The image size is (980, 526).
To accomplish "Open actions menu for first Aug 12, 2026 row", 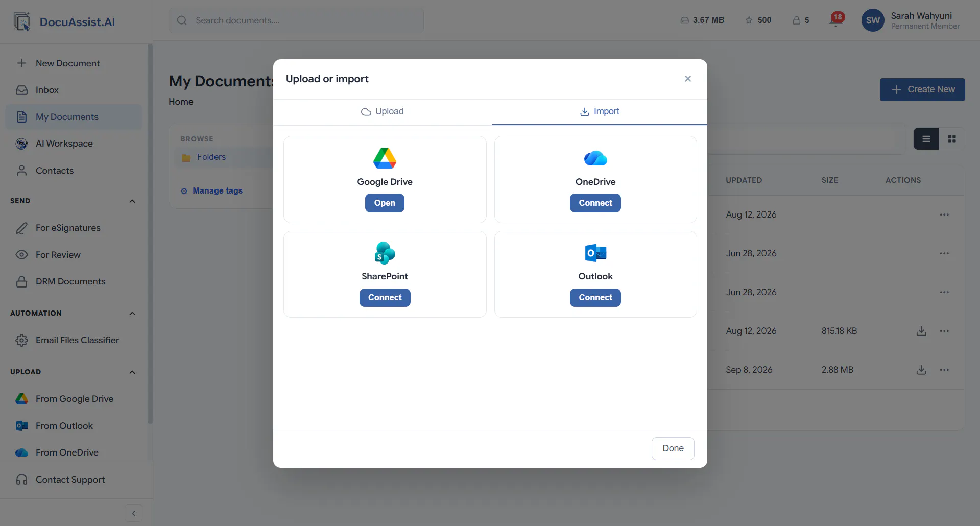I will [944, 214].
